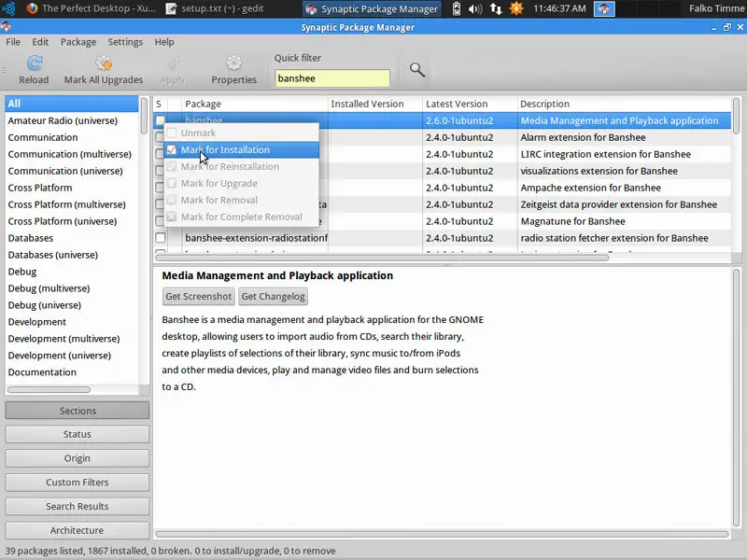Click the clock showing 11:46:37 AM
This screenshot has width=747, height=560.
(559, 8)
